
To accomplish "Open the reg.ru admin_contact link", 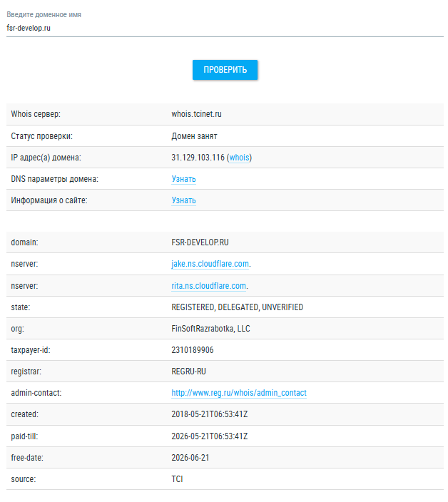I will (x=239, y=393).
